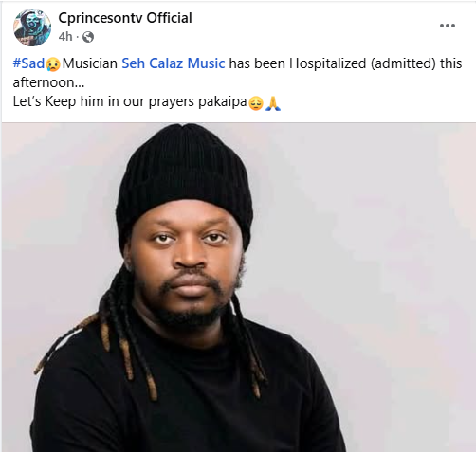Open the Seh Calaz Music tagged page
The width and height of the screenshot is (476, 452).
tap(174, 63)
